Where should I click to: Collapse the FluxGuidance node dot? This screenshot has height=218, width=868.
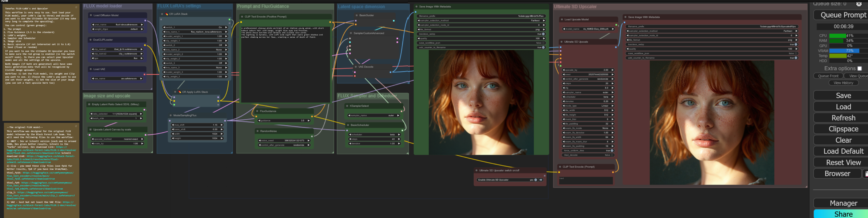click(257, 111)
